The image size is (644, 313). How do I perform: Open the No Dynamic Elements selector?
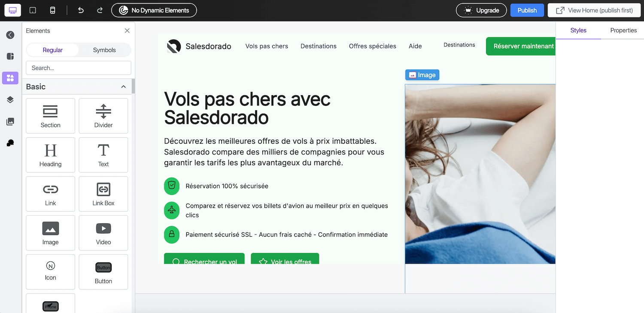(x=154, y=10)
